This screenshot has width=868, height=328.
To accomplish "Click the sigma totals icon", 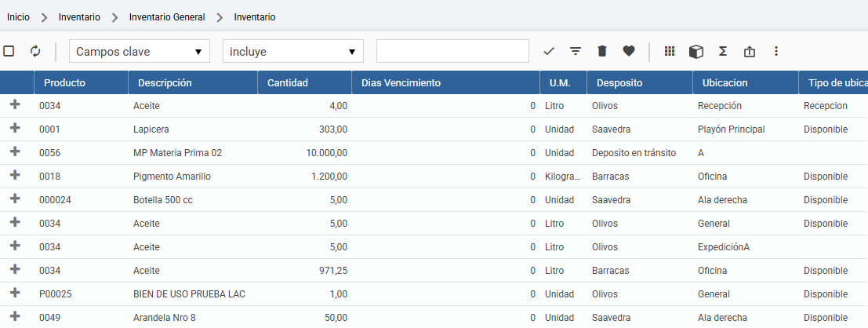I will pyautogui.click(x=722, y=51).
